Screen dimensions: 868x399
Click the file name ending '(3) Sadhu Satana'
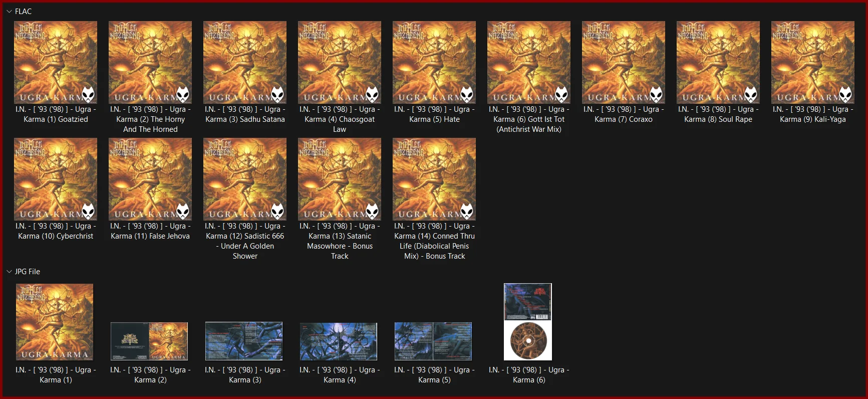click(245, 114)
